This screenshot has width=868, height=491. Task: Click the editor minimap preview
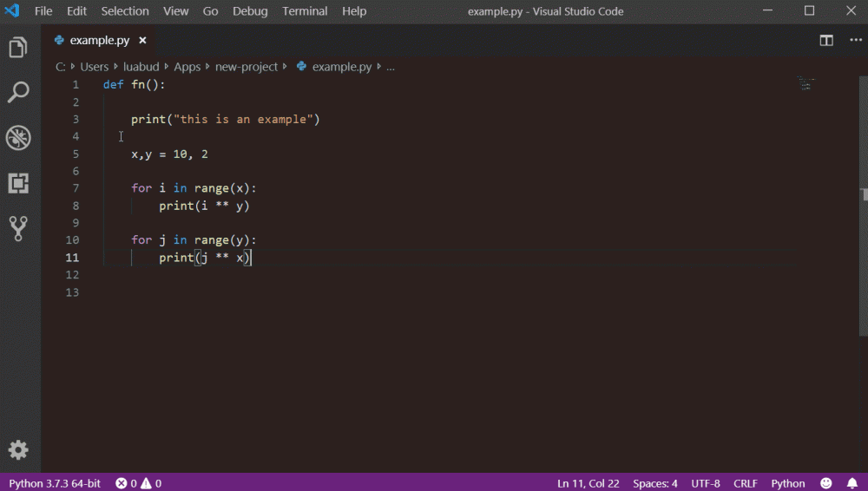pos(806,83)
